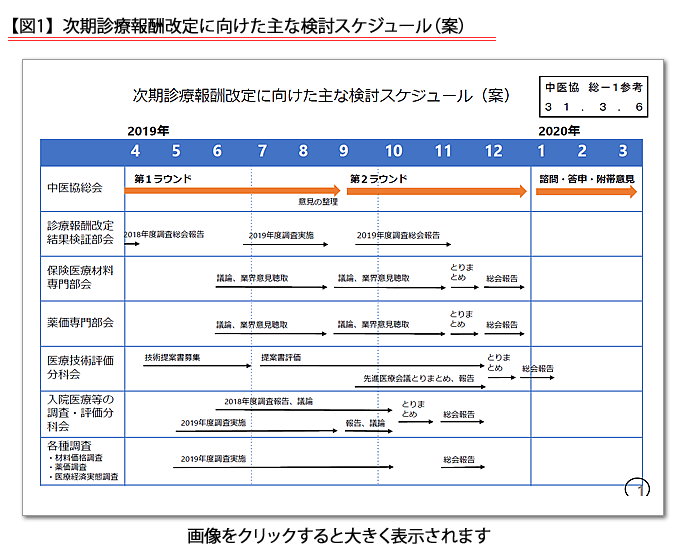Screen dimensions: 690x550
Task: Click month 11 in the blue header
Action: tap(443, 151)
